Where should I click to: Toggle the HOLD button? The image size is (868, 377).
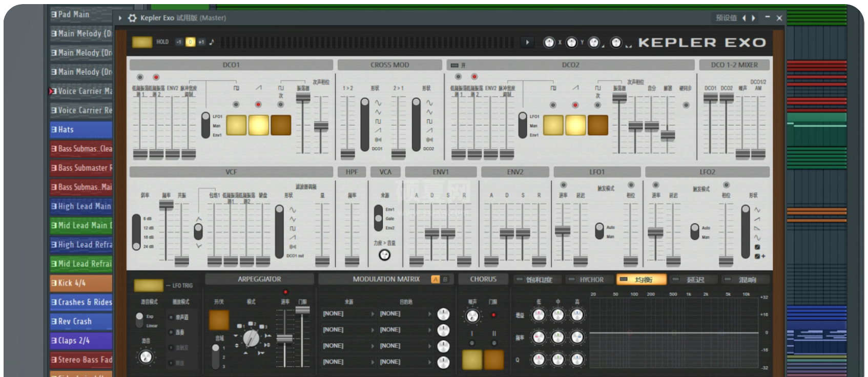142,42
